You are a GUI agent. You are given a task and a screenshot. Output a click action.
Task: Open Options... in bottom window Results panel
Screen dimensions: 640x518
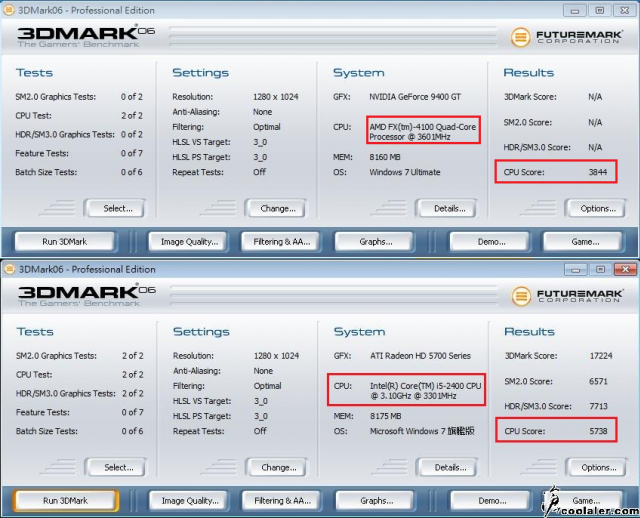tap(596, 467)
